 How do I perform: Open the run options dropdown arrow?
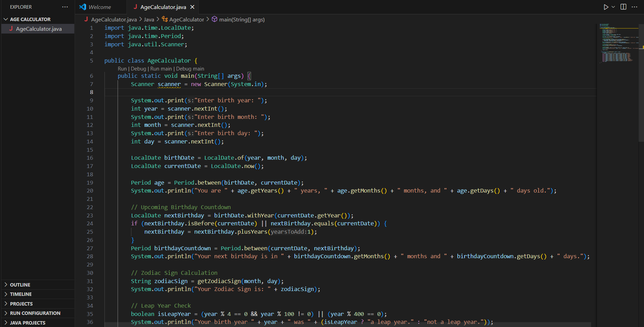[613, 7]
